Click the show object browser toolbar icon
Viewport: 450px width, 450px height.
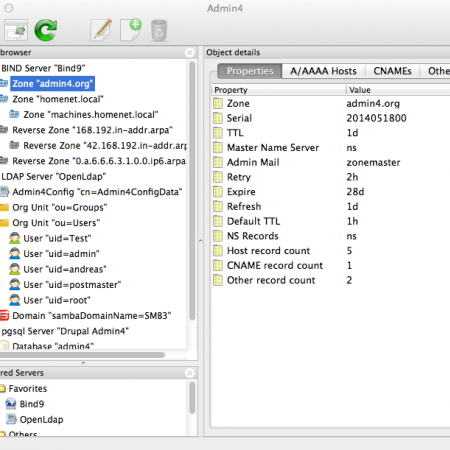(16, 31)
